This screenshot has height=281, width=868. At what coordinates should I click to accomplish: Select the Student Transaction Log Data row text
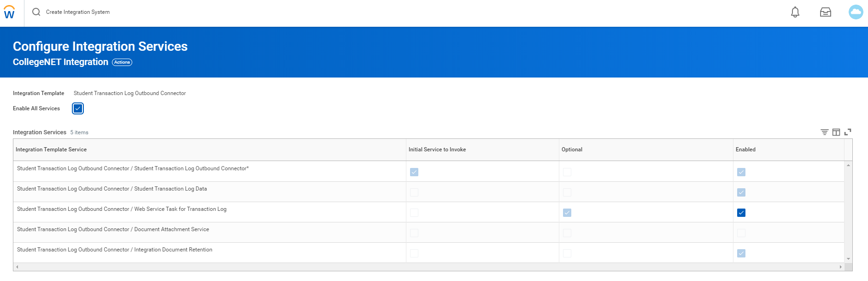(x=112, y=189)
